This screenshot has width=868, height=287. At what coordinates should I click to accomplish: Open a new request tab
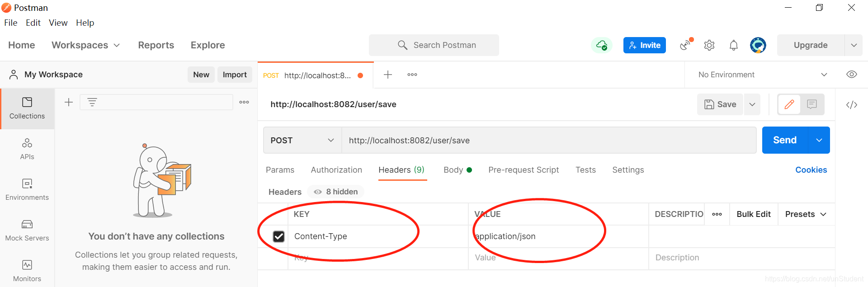pyautogui.click(x=388, y=75)
